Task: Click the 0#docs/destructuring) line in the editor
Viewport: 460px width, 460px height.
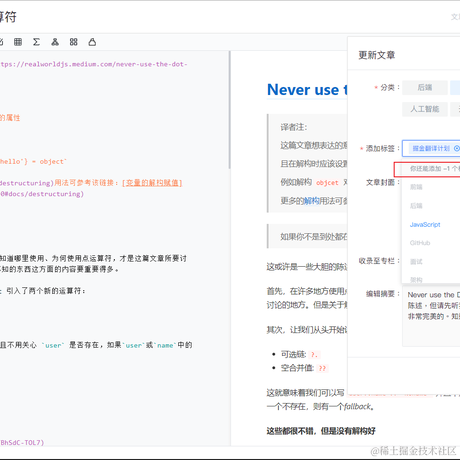Action: (x=42, y=194)
